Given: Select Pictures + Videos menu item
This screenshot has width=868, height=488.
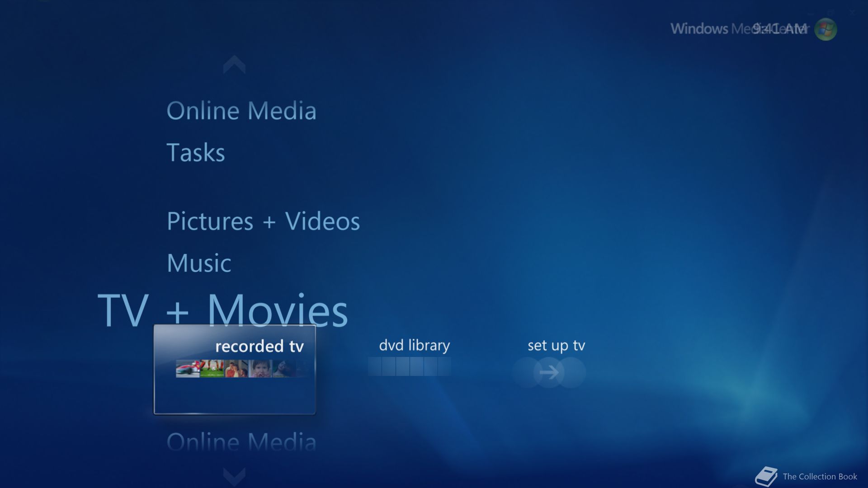Looking at the screenshot, I should pyautogui.click(x=263, y=221).
